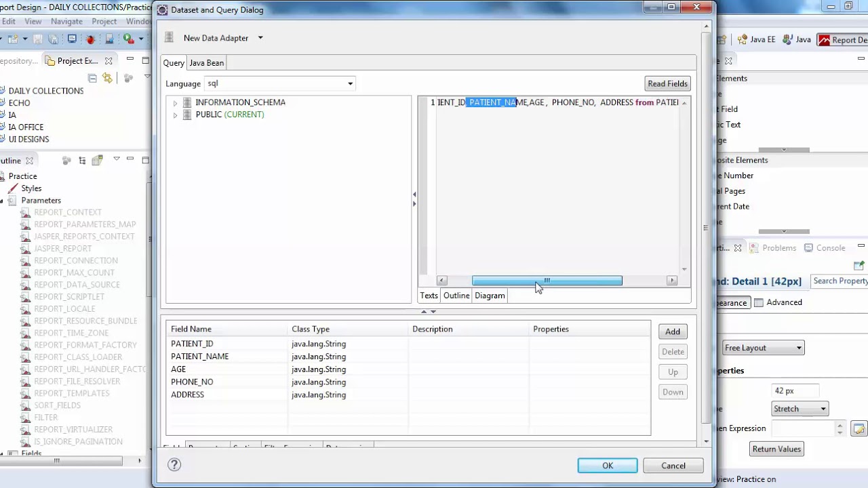Select the PATIENT_NAME field row
The image size is (868, 488).
[408, 357]
